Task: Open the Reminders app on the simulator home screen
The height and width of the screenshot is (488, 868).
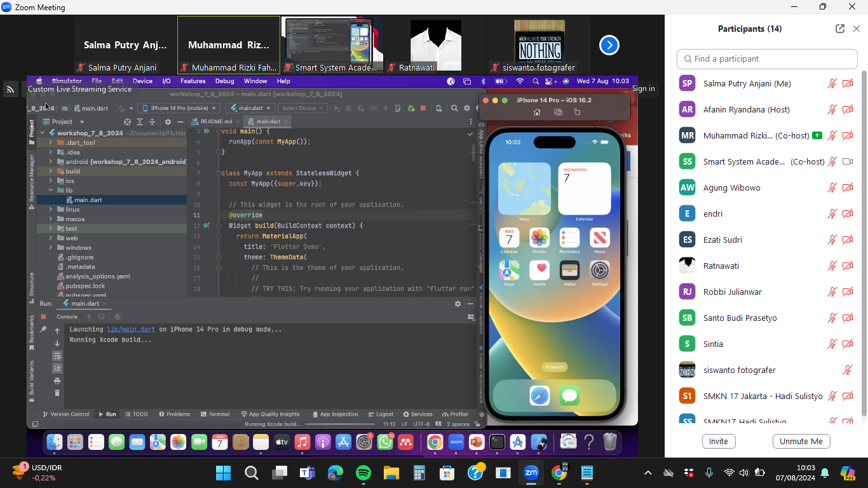Action: point(569,238)
